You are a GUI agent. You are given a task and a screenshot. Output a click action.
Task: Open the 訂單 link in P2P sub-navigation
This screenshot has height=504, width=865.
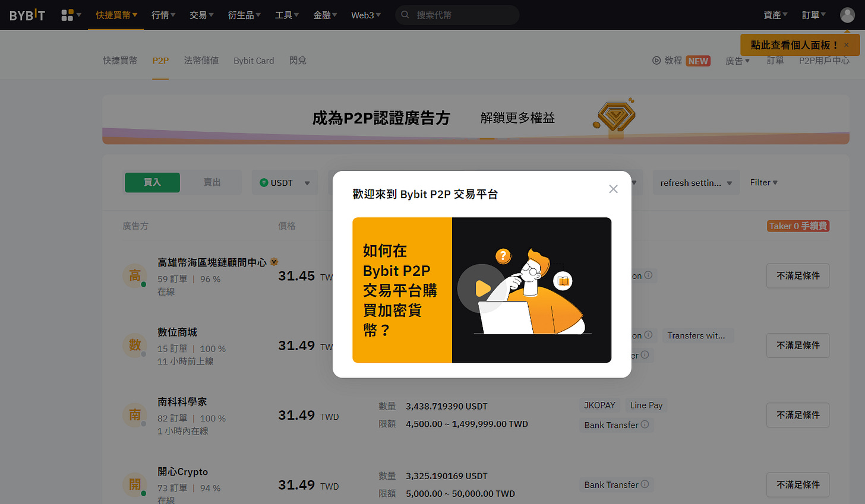775,61
